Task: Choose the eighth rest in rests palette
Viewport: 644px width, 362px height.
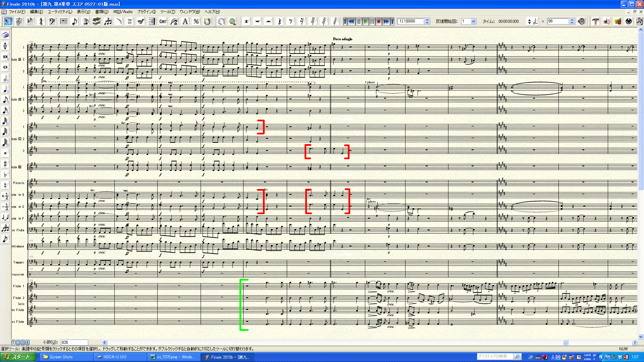Action: click(x=290, y=21)
